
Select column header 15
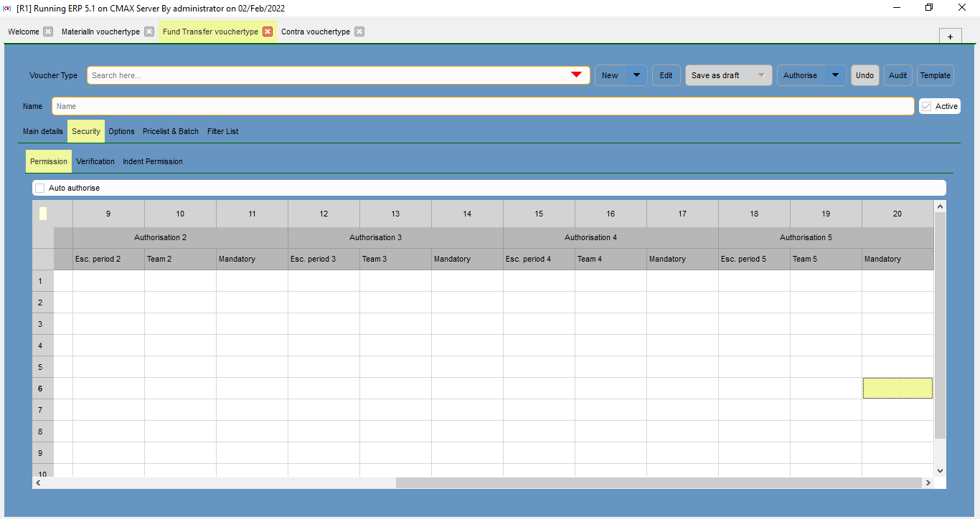pyautogui.click(x=539, y=214)
